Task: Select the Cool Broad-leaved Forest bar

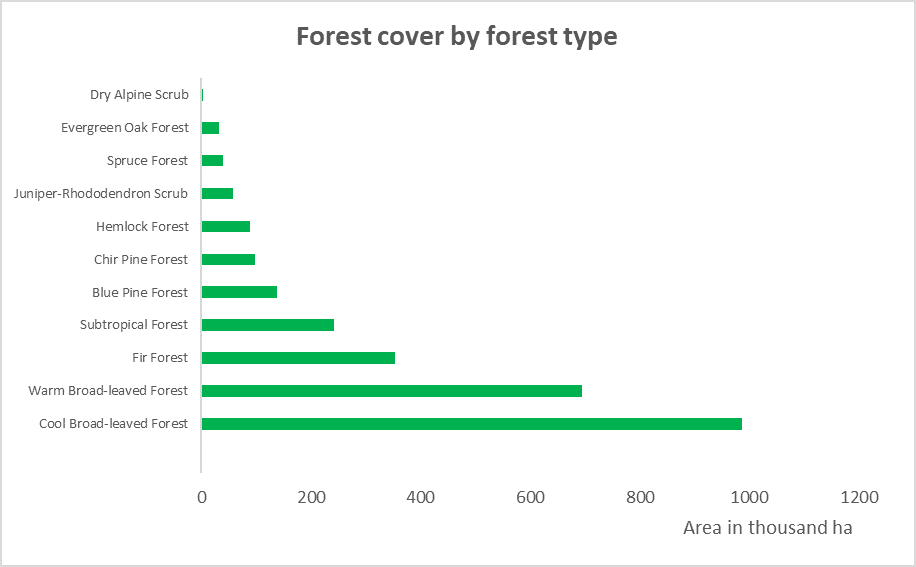Action: tap(471, 424)
